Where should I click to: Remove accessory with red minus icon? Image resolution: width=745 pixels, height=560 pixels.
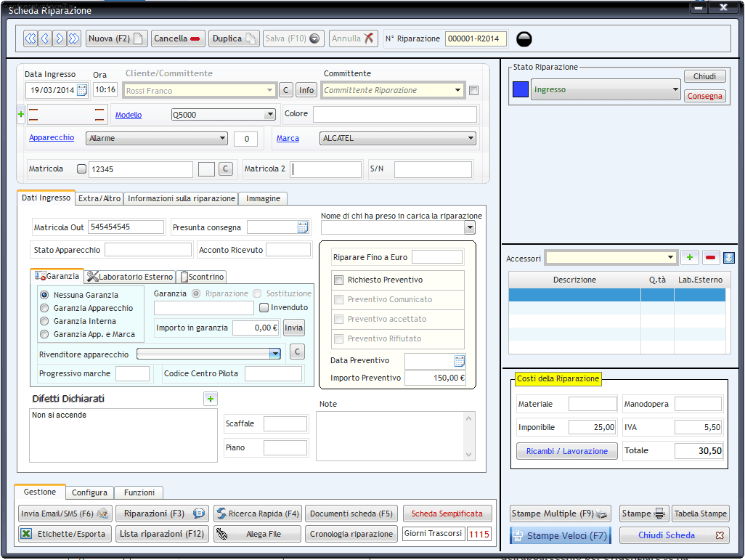[710, 258]
